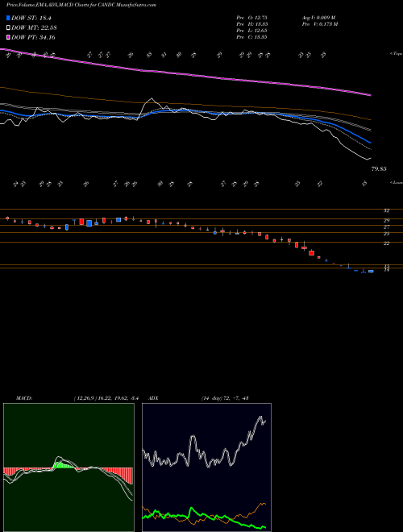Click the last blue candlestick on the far right

pos(371,271)
